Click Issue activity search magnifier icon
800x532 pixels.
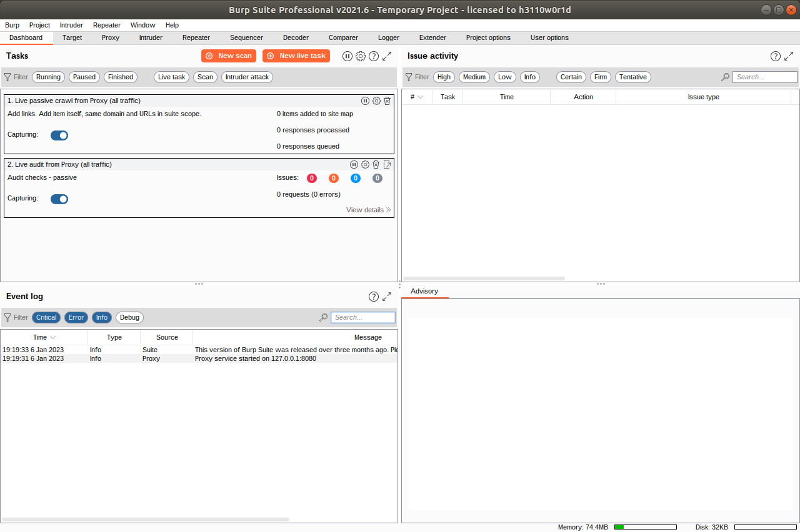(725, 77)
